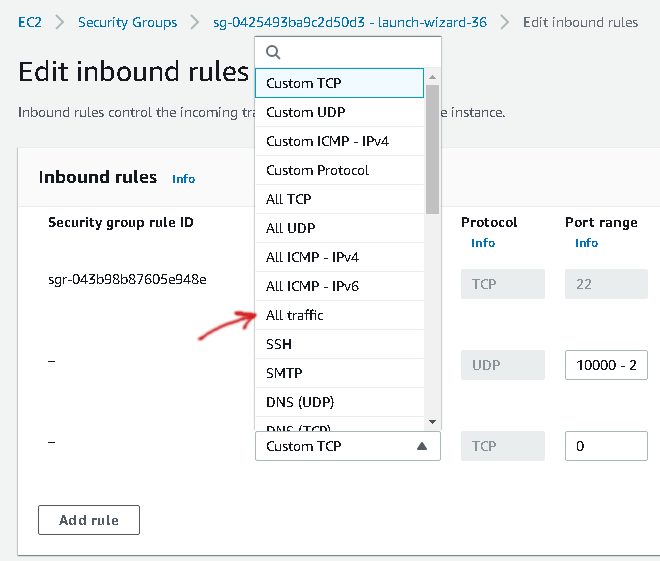Open Info link under Protocol column
The height and width of the screenshot is (561, 660).
(483, 243)
